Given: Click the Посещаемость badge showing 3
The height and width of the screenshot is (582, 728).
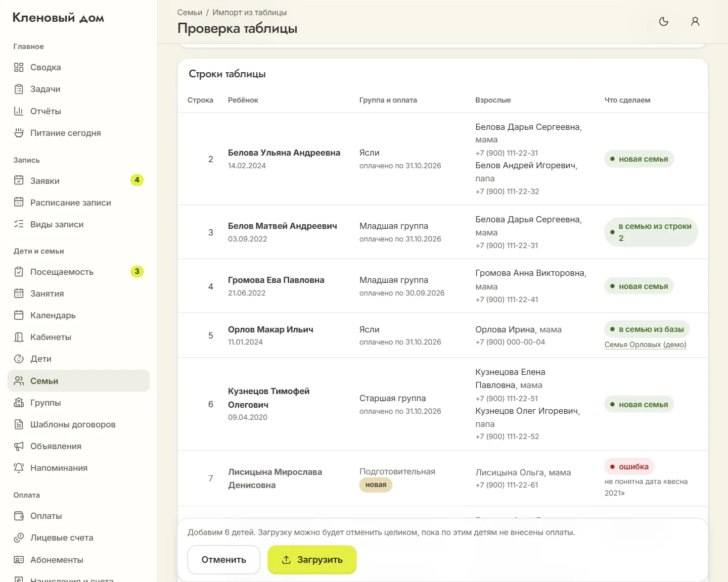Looking at the screenshot, I should click(x=137, y=272).
